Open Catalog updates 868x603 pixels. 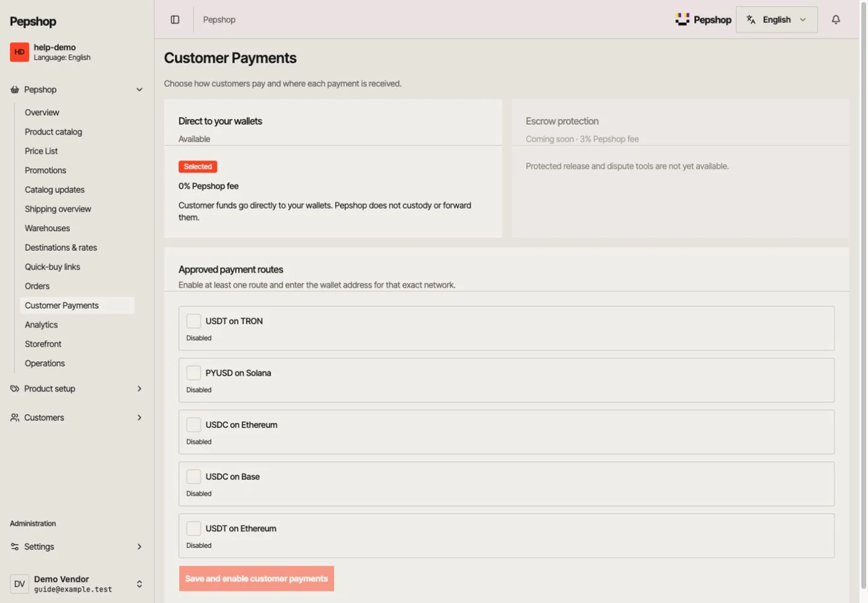point(77,190)
